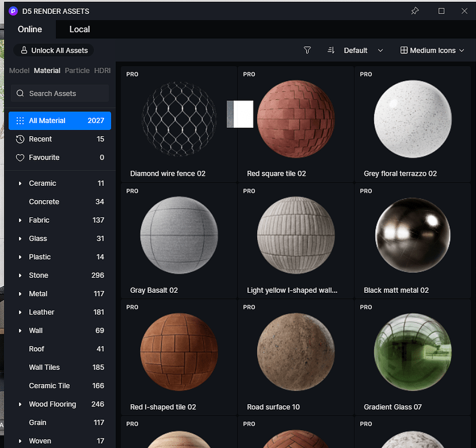Select the Red square tile 02 material
Viewport: 476px width, 448px height.
295,124
